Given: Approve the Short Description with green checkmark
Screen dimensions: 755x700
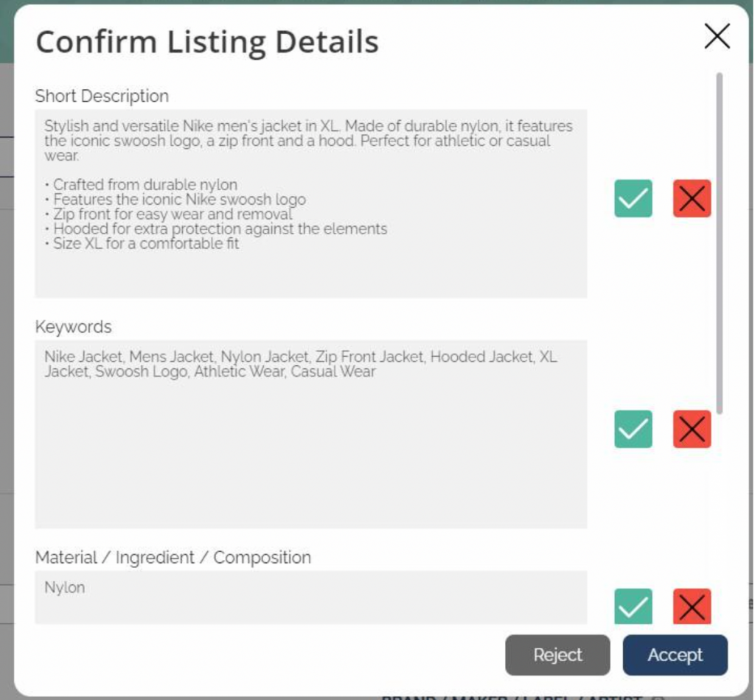Looking at the screenshot, I should (x=633, y=198).
